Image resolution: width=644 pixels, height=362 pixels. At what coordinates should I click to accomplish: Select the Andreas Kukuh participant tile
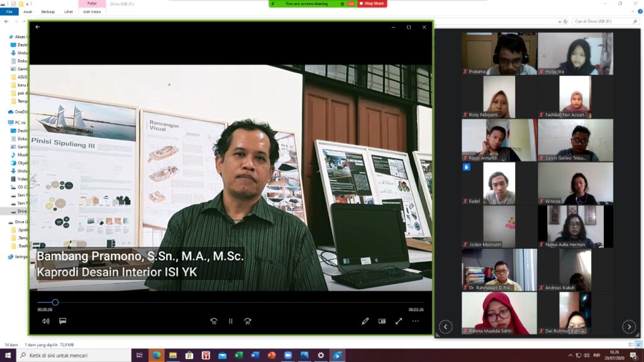575,270
